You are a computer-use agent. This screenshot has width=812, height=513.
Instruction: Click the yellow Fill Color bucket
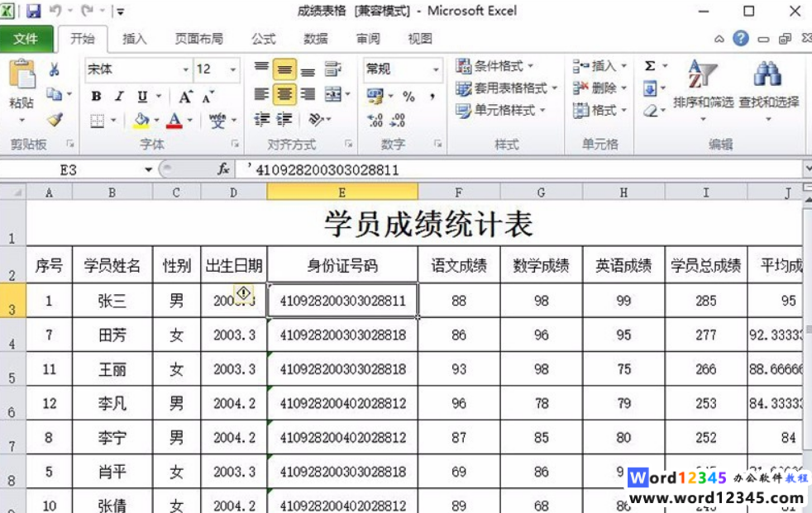pos(141,121)
